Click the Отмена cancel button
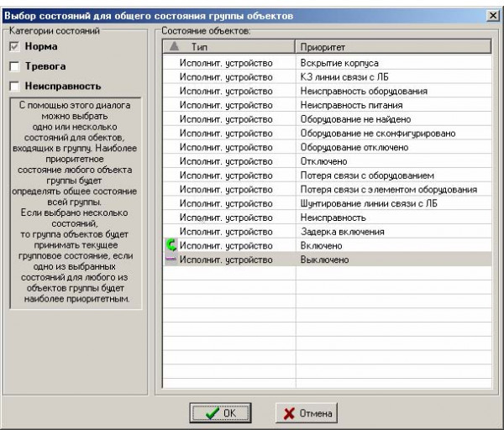Viewport: 504px width, 430px height. [x=307, y=412]
